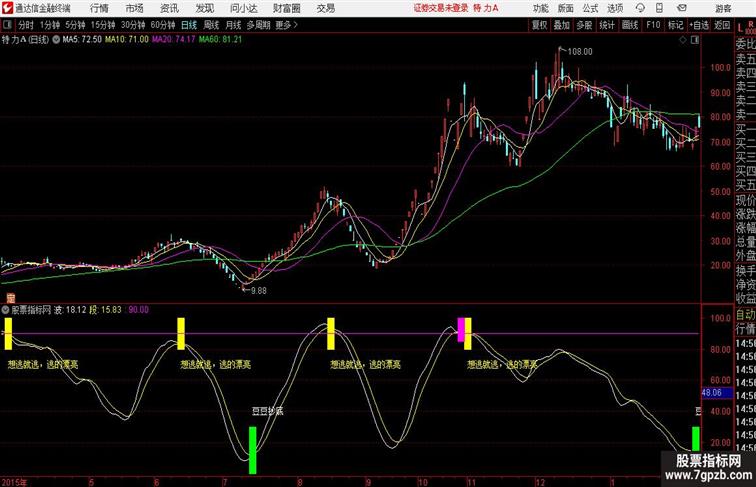The height and width of the screenshot is (487, 756).
Task: Click the 统计 statistics button
Action: [x=607, y=25]
